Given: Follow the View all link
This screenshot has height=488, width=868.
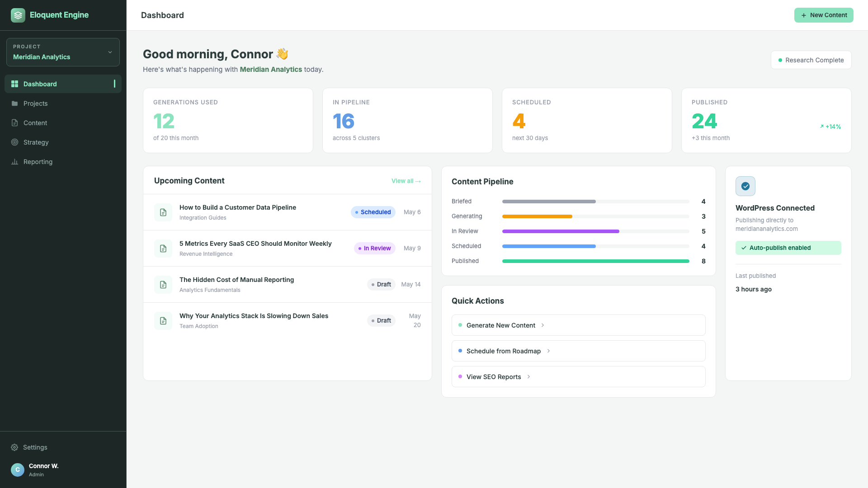Looking at the screenshot, I should [406, 181].
